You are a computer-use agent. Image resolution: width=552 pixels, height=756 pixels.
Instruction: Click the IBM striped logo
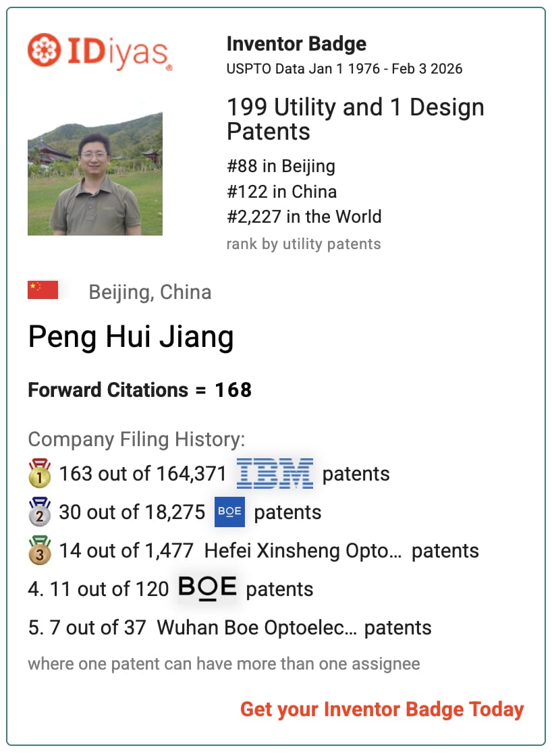tap(274, 473)
